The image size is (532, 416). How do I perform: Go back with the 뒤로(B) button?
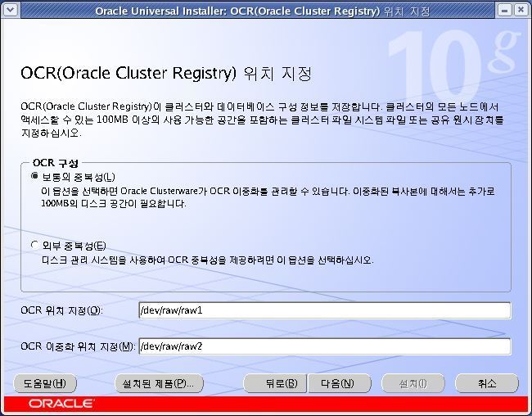coord(275,383)
